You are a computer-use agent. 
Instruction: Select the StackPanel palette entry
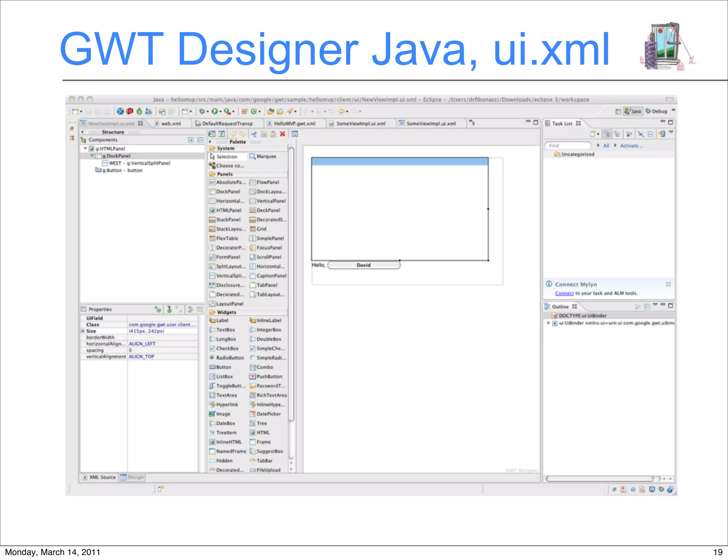point(225,220)
